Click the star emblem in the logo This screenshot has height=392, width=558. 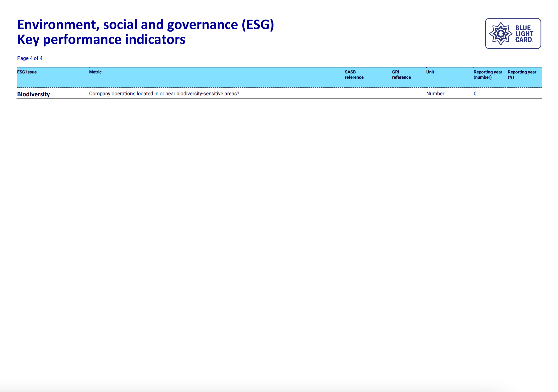coord(501,34)
